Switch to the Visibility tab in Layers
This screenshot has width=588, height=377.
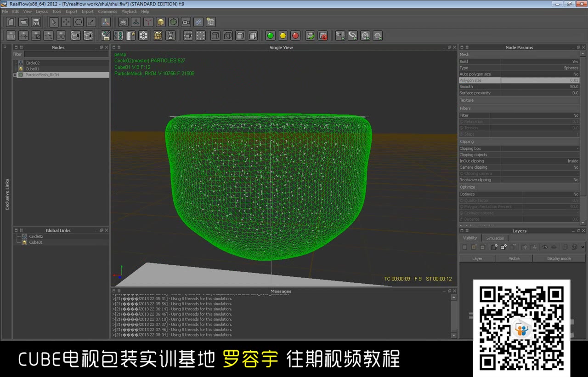click(x=470, y=238)
